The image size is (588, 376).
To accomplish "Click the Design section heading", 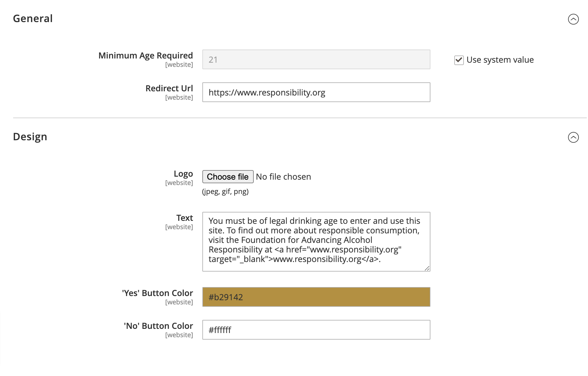I will point(30,137).
